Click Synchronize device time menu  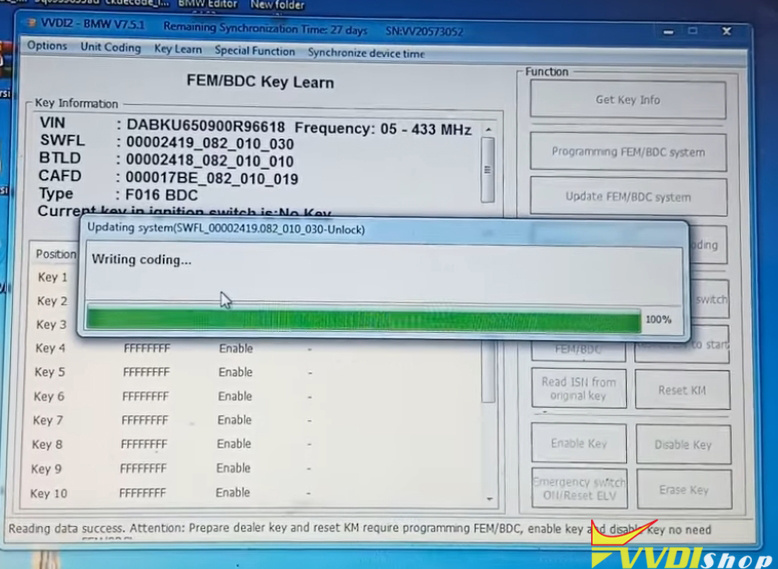366,53
